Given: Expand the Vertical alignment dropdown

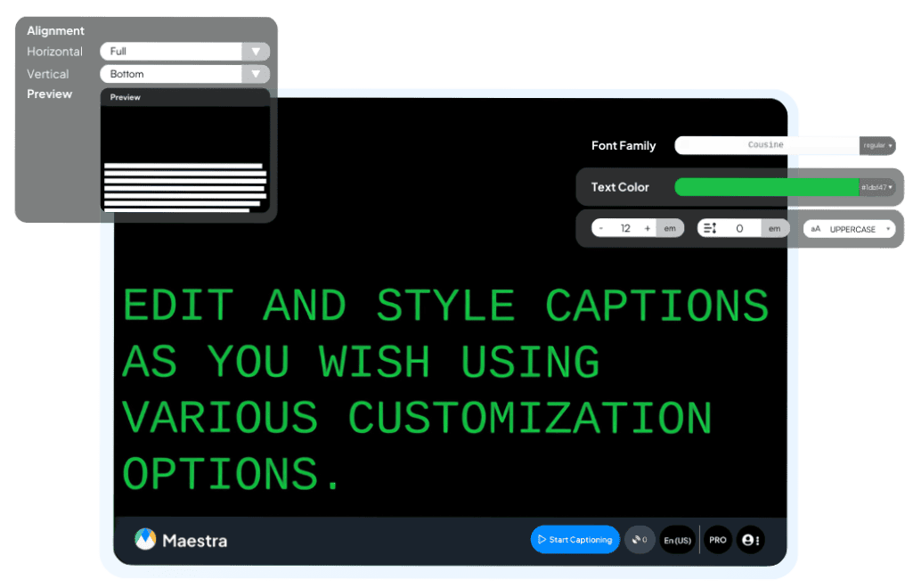Looking at the screenshot, I should [x=256, y=74].
